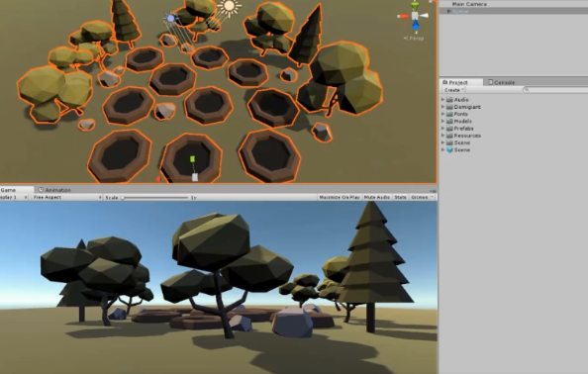588x374 pixels.
Task: Toggle Mute Audio in Game view
Action: [x=377, y=197]
